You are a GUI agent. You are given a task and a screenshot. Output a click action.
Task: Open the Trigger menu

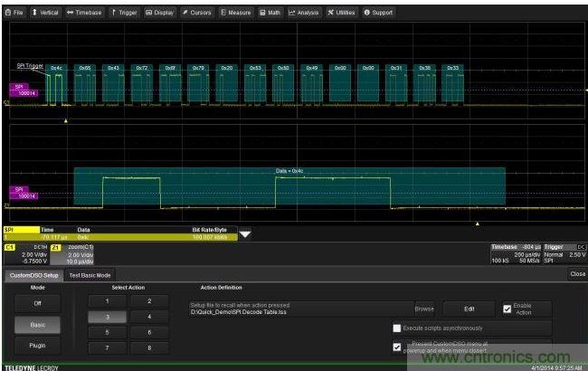(126, 13)
